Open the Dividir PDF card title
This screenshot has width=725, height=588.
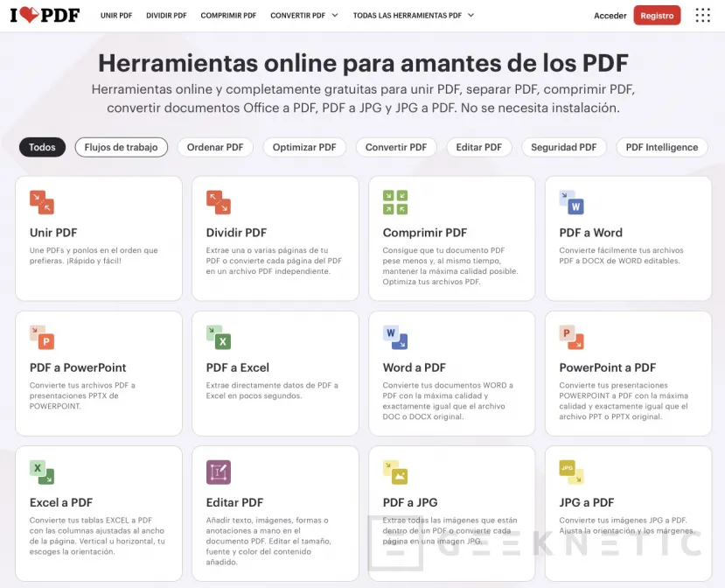(x=236, y=233)
